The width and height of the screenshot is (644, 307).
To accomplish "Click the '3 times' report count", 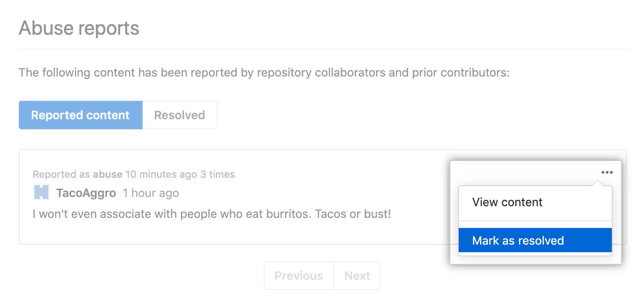I will click(x=217, y=174).
